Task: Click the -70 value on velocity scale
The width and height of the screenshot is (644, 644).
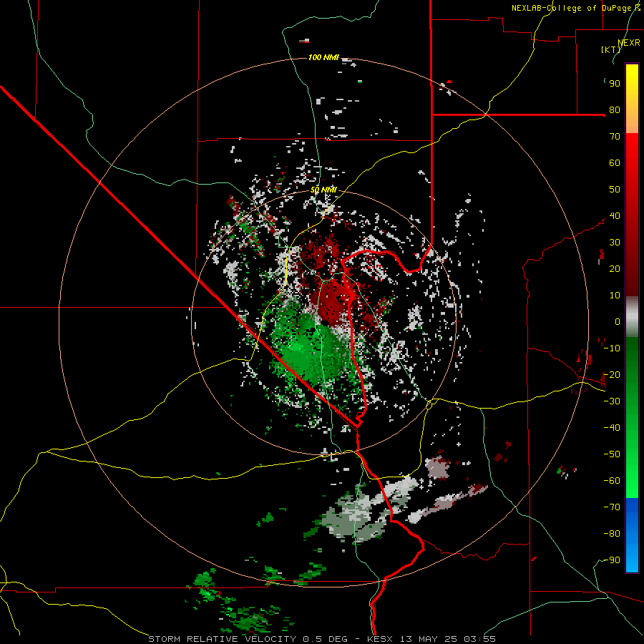Action: click(612, 507)
